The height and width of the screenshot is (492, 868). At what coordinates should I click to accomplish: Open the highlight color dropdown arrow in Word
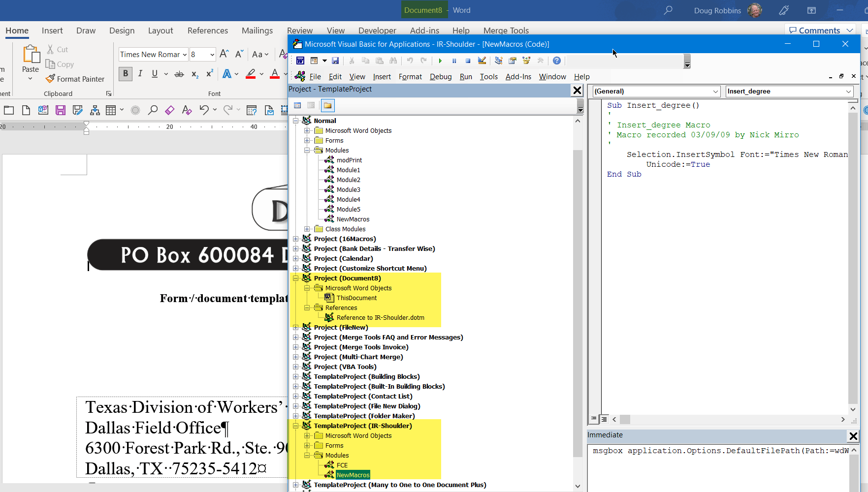click(261, 74)
